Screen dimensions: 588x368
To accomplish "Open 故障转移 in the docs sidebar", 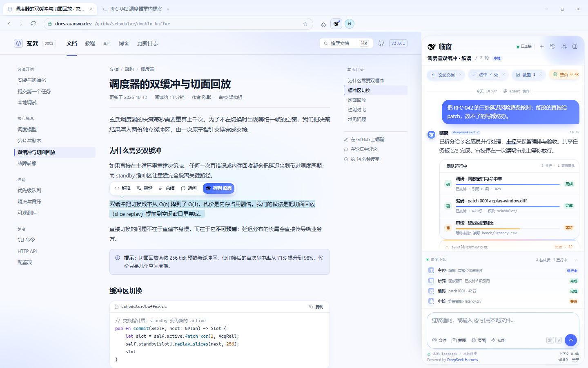I will [x=55, y=164].
